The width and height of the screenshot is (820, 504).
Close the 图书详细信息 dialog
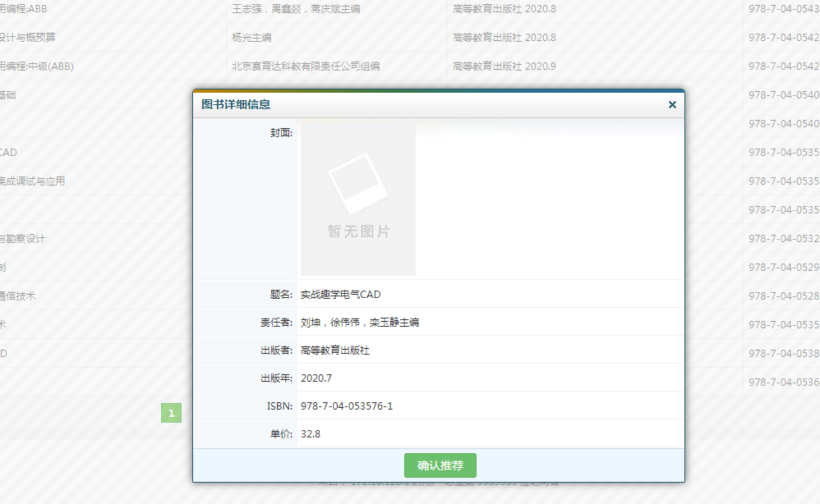click(x=672, y=104)
